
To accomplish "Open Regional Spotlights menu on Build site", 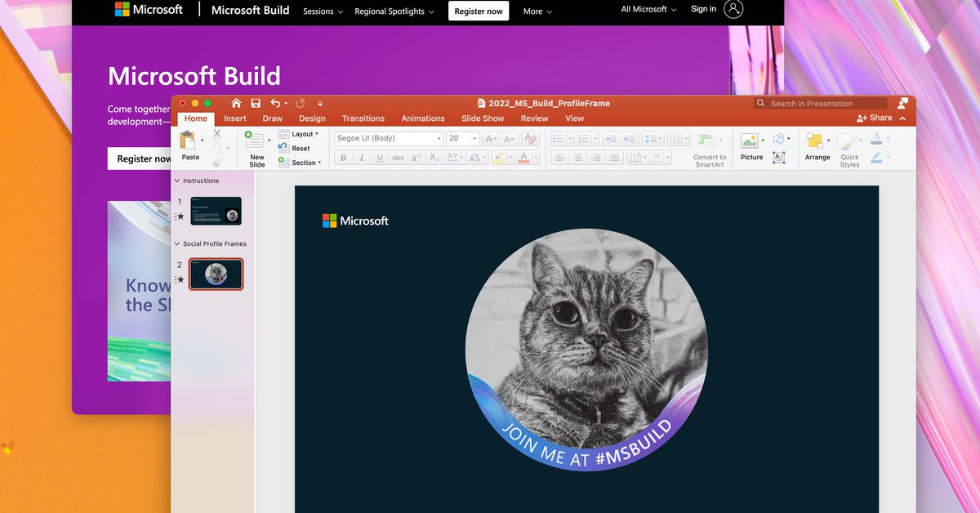I will (394, 11).
